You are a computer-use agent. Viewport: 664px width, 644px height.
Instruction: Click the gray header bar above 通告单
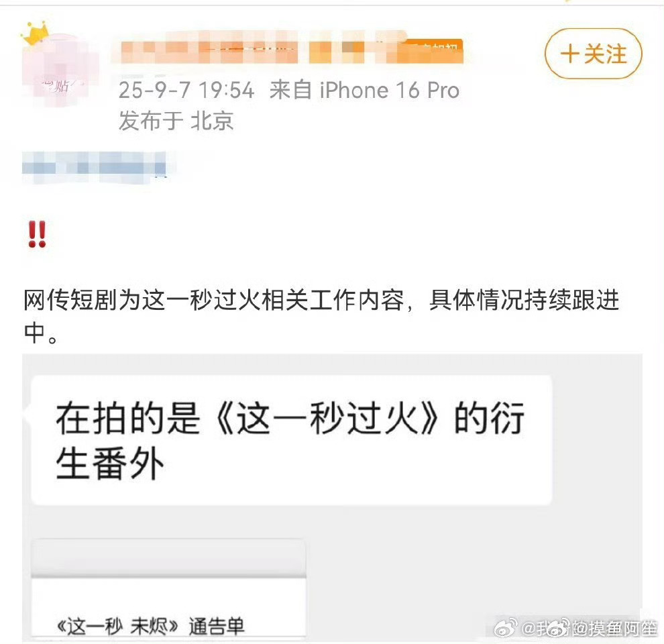tap(168, 558)
